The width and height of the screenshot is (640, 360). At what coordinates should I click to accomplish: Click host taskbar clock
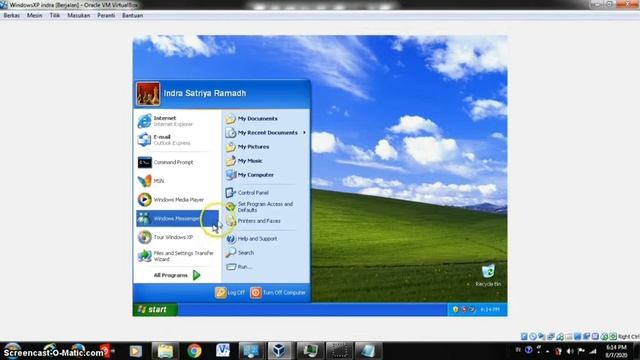pyautogui.click(x=616, y=351)
